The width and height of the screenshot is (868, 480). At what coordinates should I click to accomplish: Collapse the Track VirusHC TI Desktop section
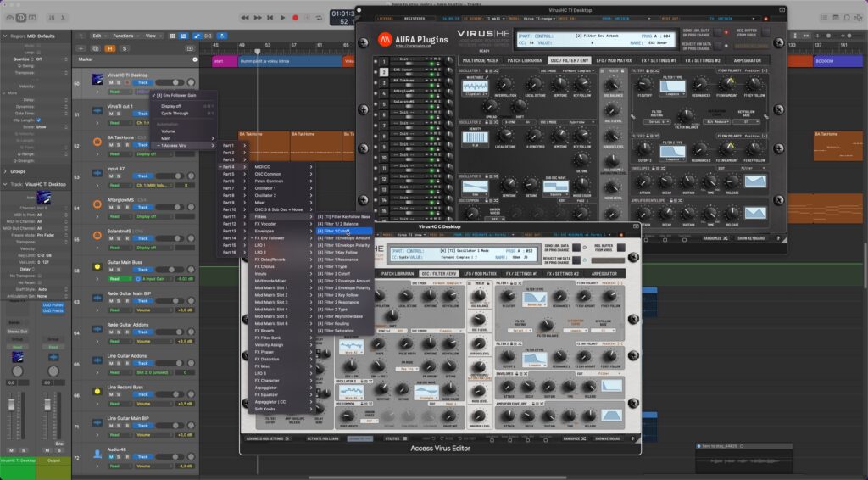pyautogui.click(x=5, y=184)
